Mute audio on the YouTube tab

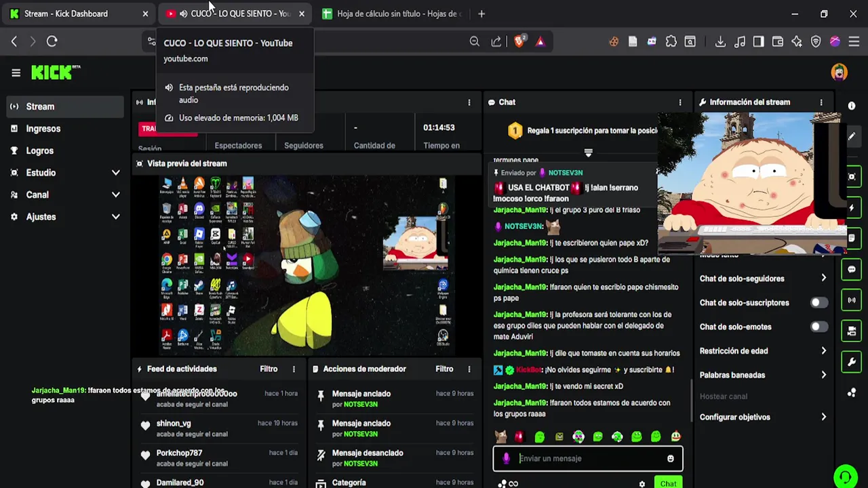pyautogui.click(x=184, y=14)
